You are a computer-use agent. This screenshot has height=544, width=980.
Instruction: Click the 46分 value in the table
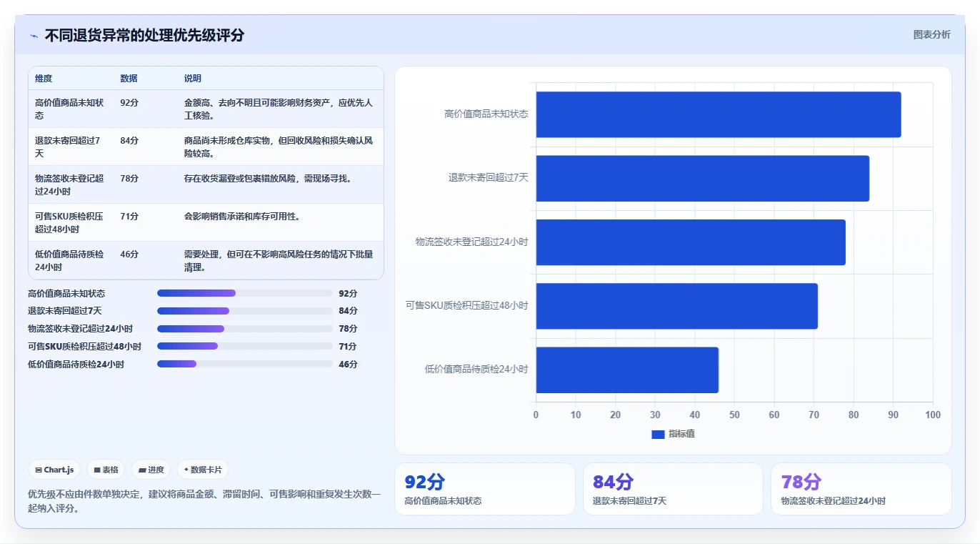[x=129, y=254]
